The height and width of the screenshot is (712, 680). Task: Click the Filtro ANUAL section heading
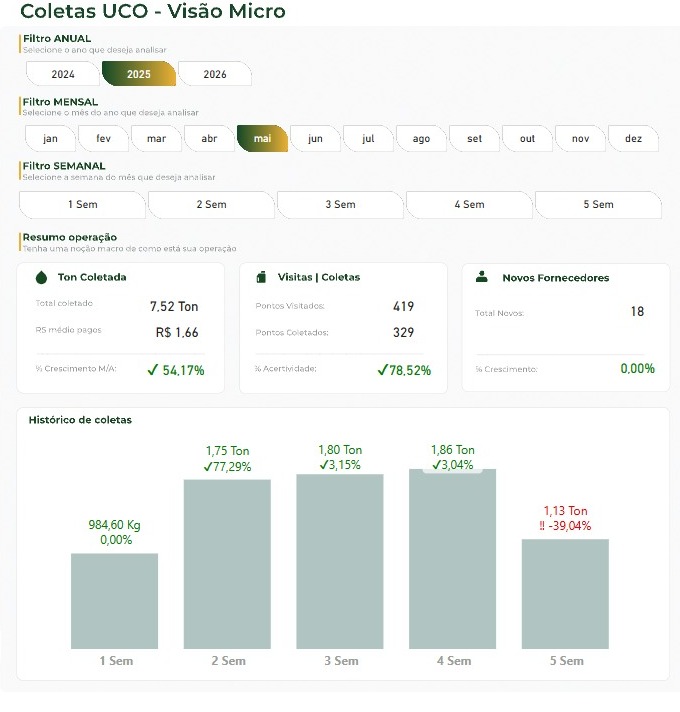coord(57,39)
